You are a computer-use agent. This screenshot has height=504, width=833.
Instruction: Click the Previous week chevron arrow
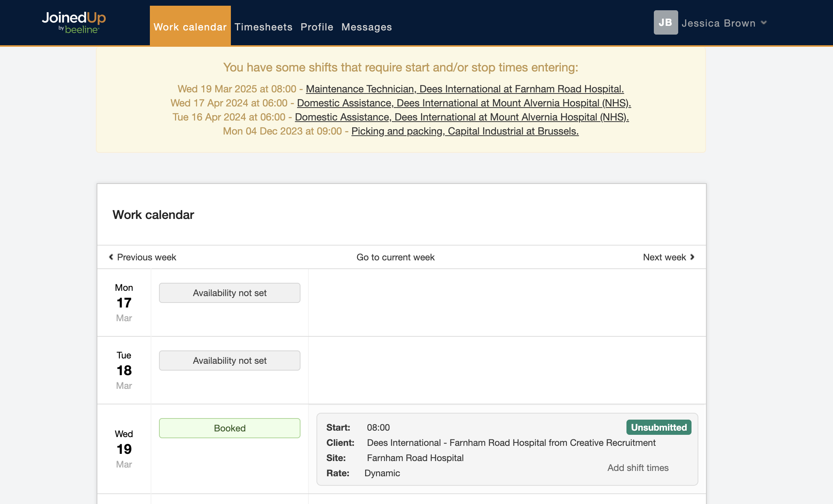111,257
